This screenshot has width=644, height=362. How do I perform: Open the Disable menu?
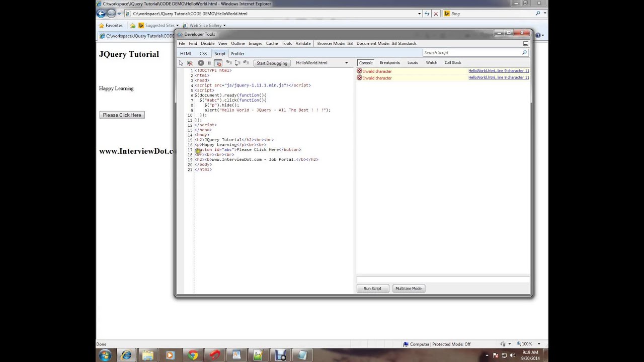(207, 43)
